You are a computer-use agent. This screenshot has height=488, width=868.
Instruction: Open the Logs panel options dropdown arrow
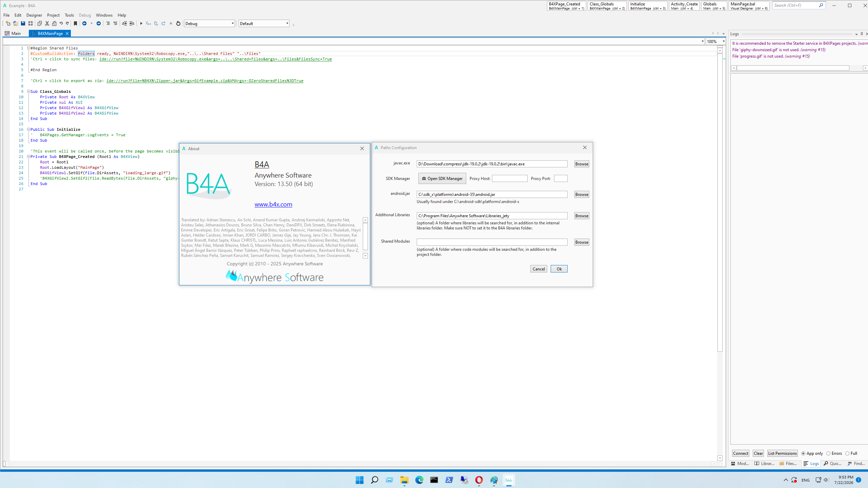(856, 34)
